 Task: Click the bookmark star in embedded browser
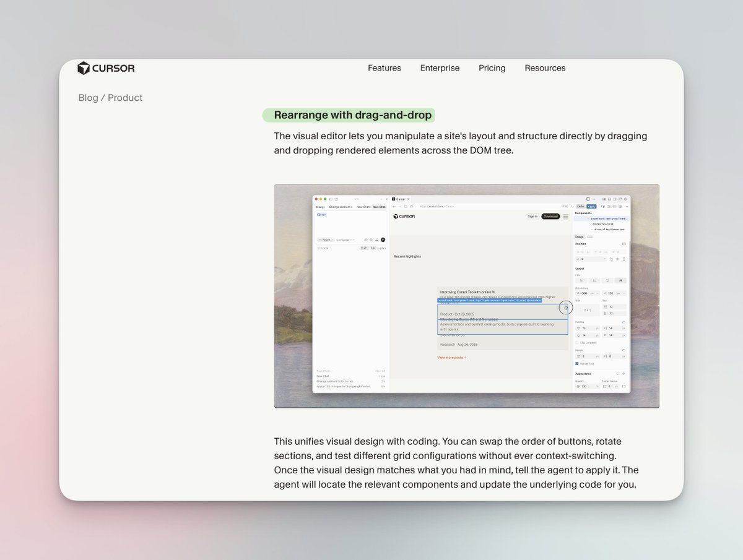click(411, 207)
